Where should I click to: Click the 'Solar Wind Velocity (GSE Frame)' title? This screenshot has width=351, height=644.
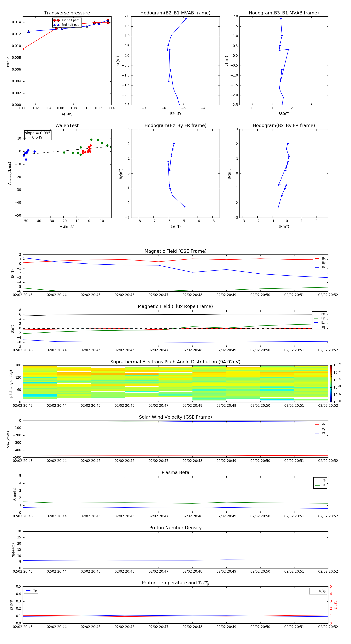point(175,417)
